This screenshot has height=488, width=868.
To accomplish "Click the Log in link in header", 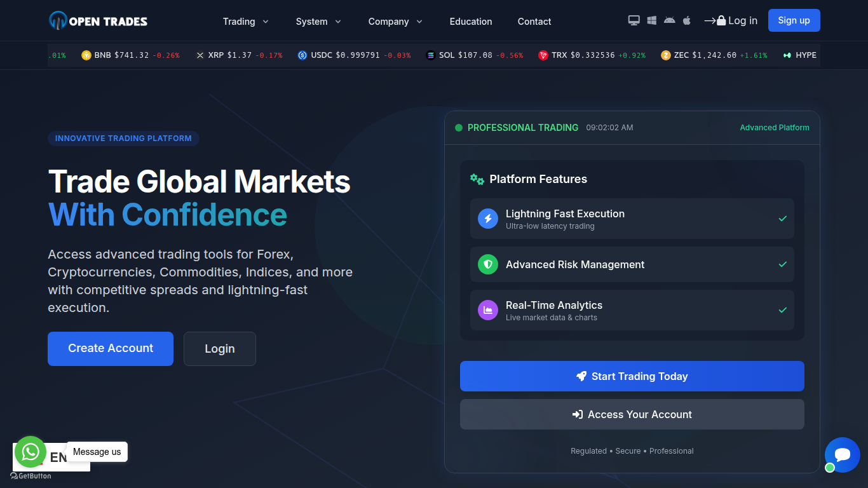I will pos(731,20).
